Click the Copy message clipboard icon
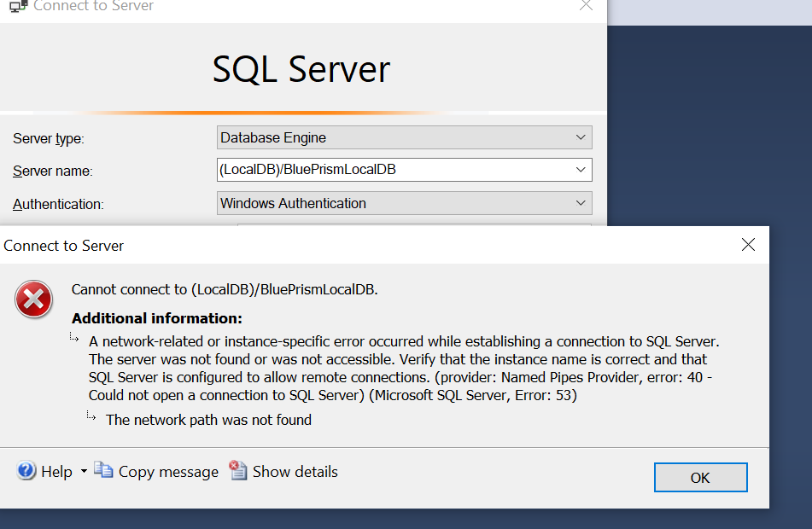The image size is (812, 529). point(103,470)
